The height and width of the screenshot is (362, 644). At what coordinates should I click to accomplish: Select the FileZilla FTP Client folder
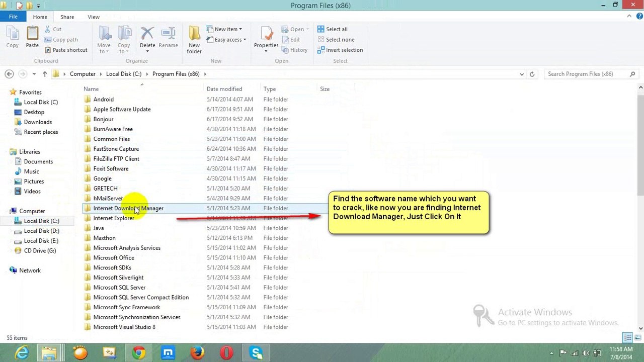pyautogui.click(x=116, y=159)
